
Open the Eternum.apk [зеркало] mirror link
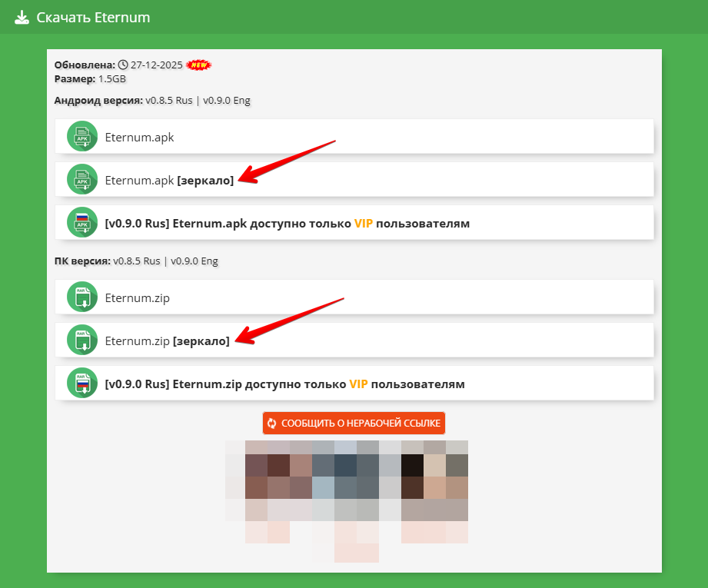169,181
